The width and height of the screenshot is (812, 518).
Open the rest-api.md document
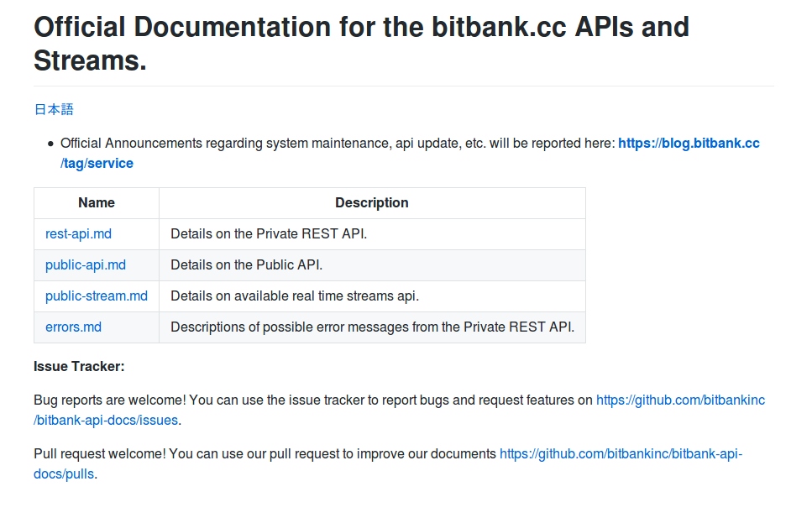pyautogui.click(x=78, y=234)
